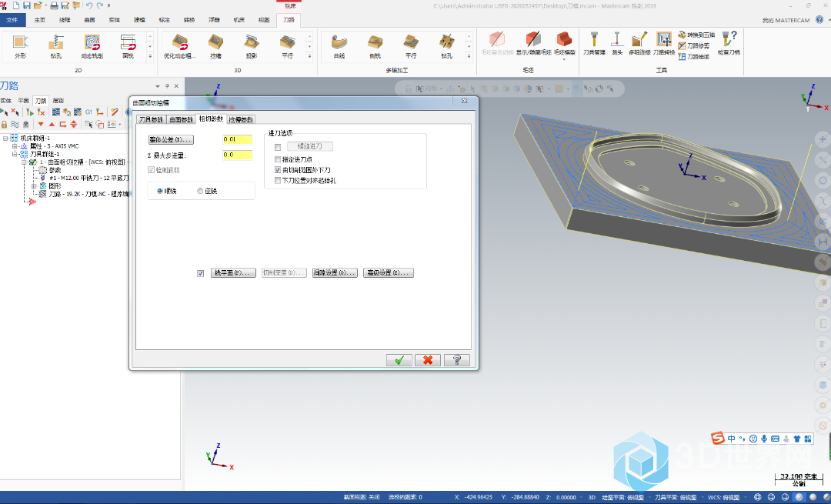The height and width of the screenshot is (504, 831).
Task: Enable the 指定进刀点 checkbox
Action: click(x=278, y=159)
